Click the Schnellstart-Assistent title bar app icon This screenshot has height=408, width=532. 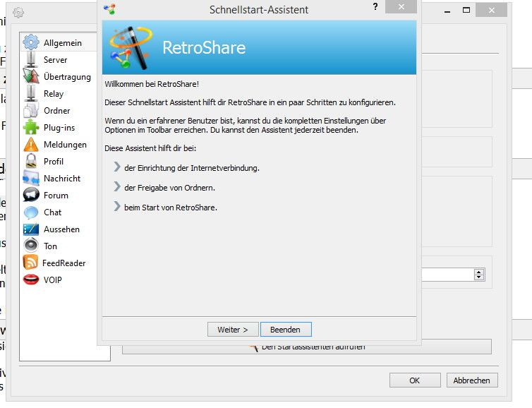109,9
